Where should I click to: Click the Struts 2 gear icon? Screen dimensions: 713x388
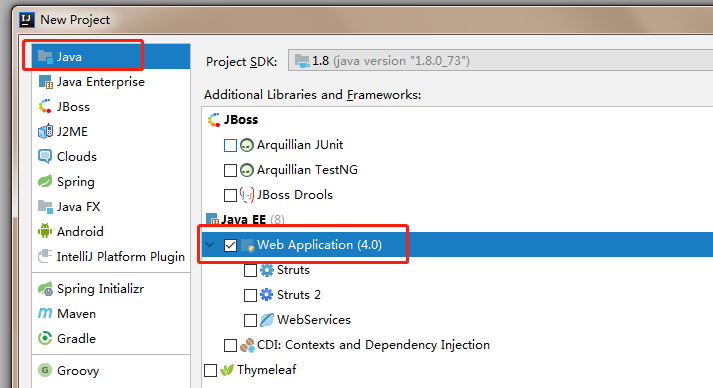[266, 295]
